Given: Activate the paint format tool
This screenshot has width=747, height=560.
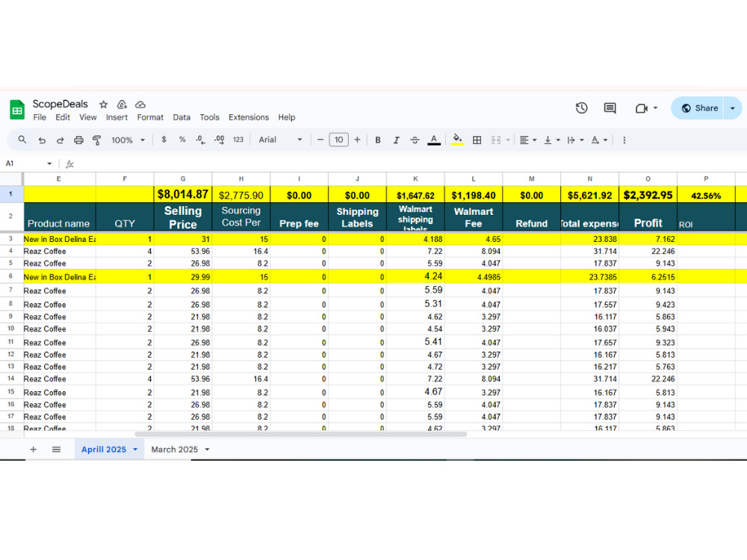Looking at the screenshot, I should [96, 140].
